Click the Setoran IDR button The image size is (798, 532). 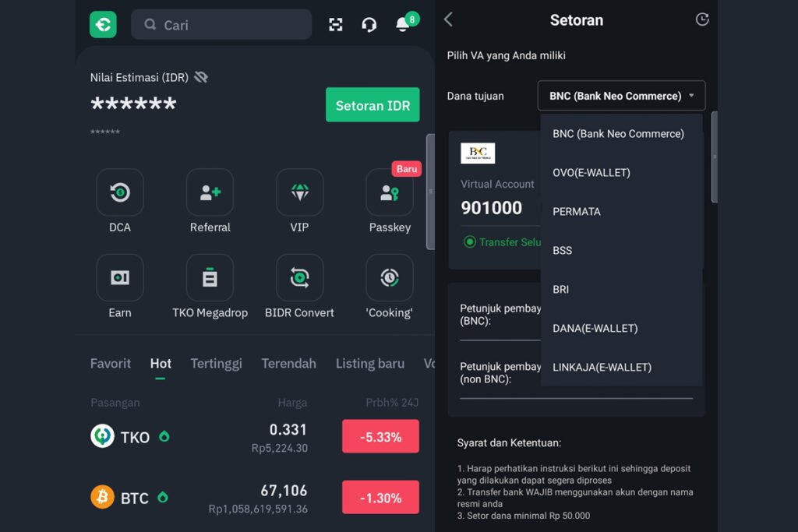(373, 105)
